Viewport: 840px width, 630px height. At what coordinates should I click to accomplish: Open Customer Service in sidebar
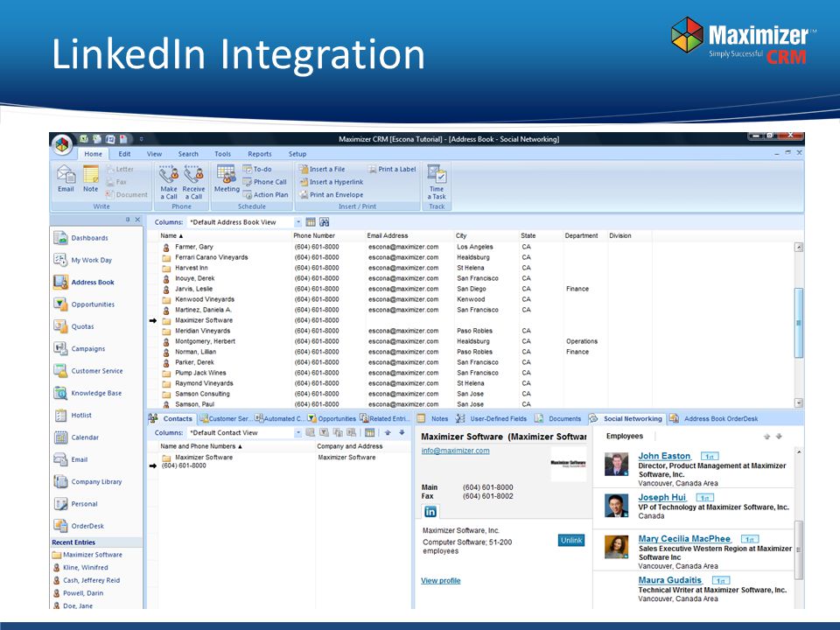coord(88,371)
